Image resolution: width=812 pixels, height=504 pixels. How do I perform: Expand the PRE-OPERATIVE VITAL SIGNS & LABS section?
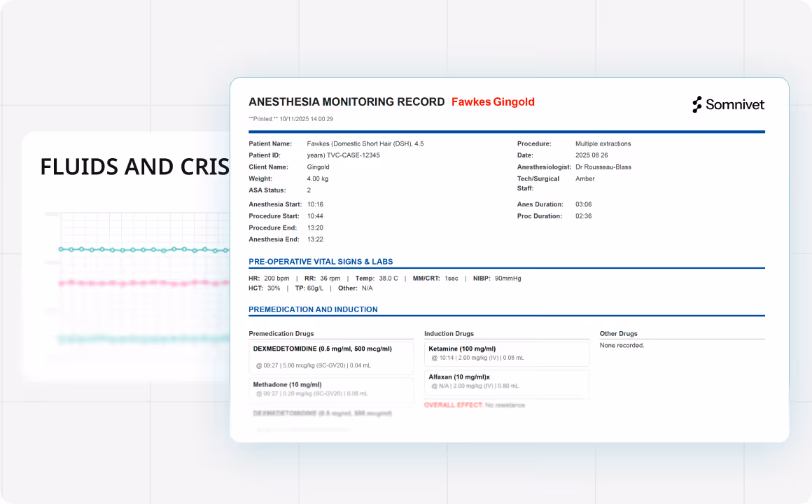323,261
